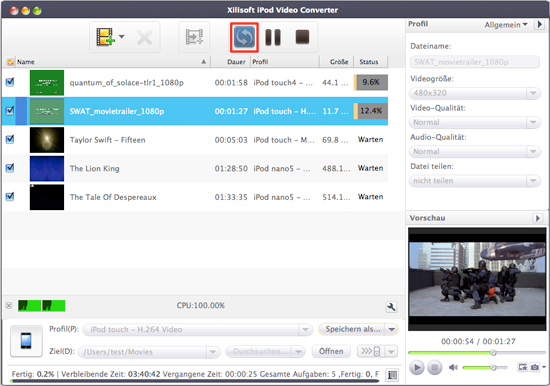Open the Videogröße 480x320 dropdown

[475, 93]
